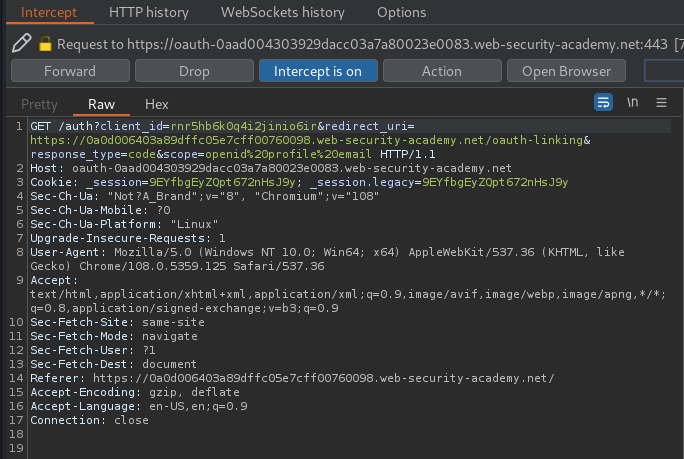684x459 pixels.
Task: Click the Sec-Fetch-Dest: document line
Action: pyautogui.click(x=113, y=364)
